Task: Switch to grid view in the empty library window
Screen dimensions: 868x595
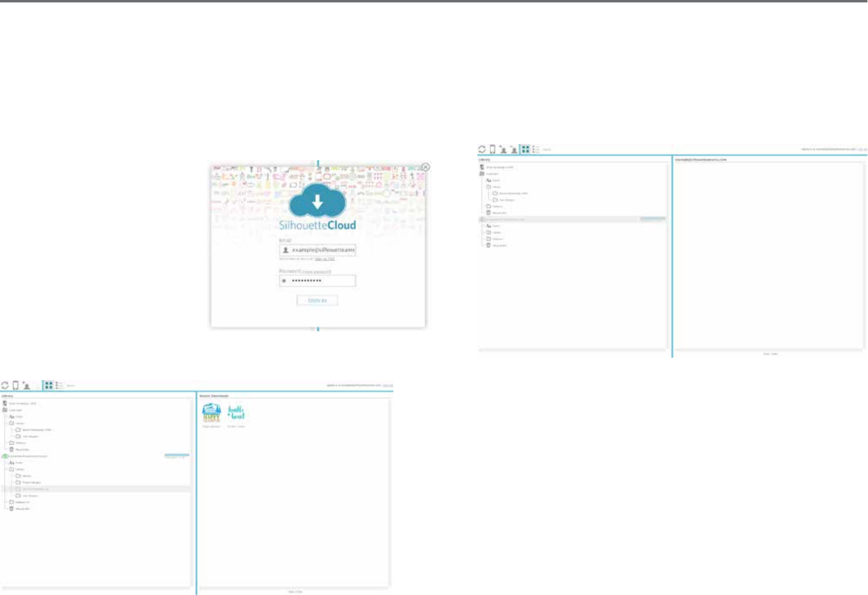Action: coord(526,149)
